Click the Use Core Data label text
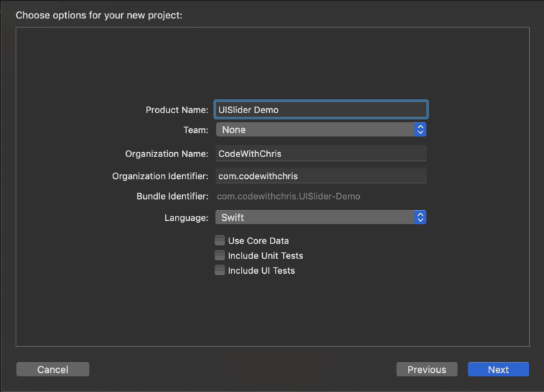 (x=259, y=241)
